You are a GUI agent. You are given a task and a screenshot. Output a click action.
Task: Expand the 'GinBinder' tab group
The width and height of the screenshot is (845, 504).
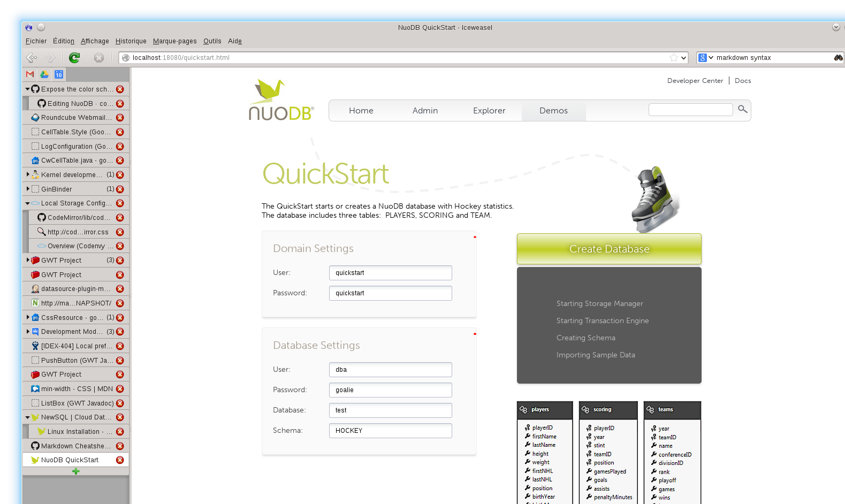coord(28,189)
